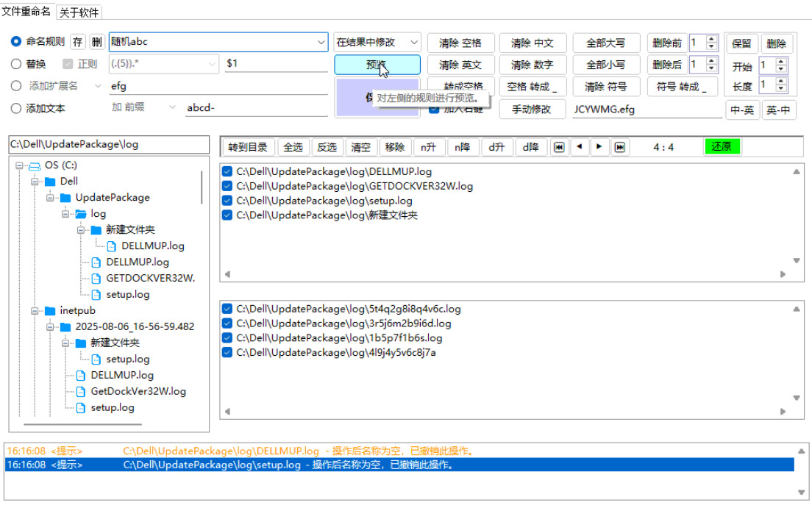812x508 pixels.
Task: Open the 在结果中修改 dropdown
Action: tap(414, 42)
